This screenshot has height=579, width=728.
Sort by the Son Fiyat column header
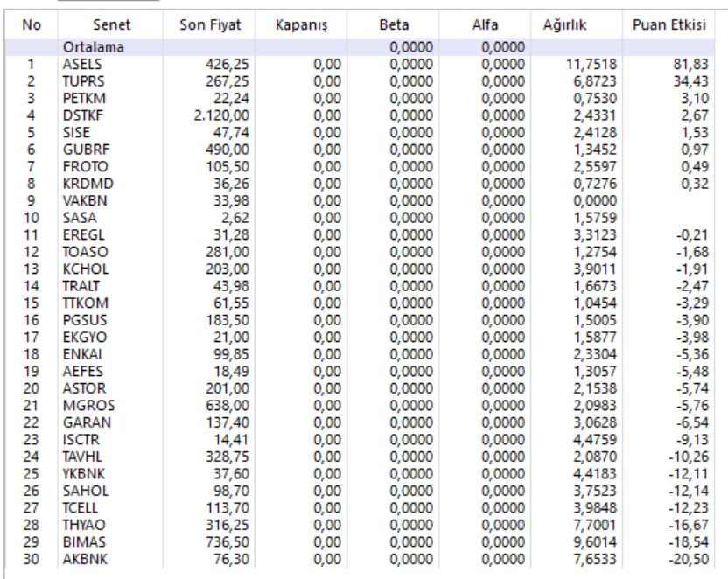[209, 24]
